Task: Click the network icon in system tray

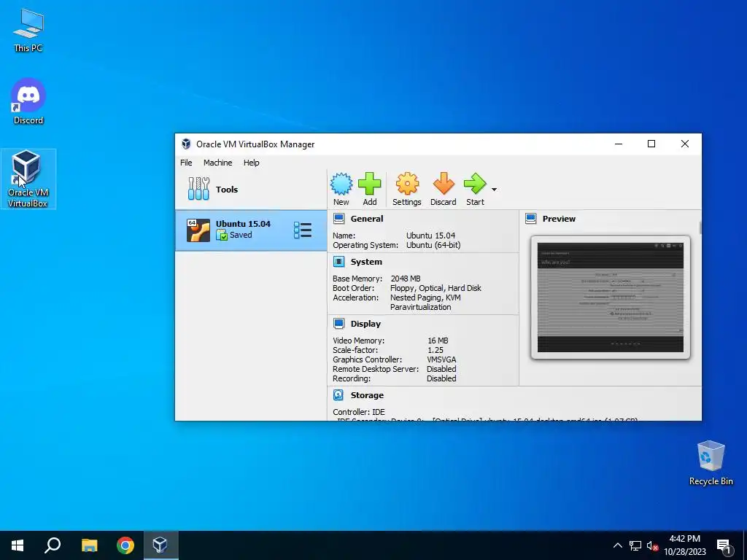Action: [635, 545]
